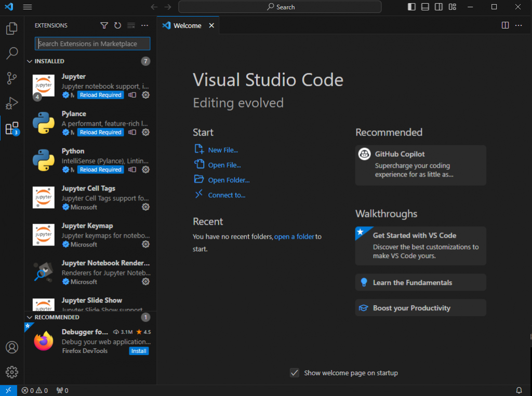
Task: Open the Search view in activity bar
Action: pos(12,53)
